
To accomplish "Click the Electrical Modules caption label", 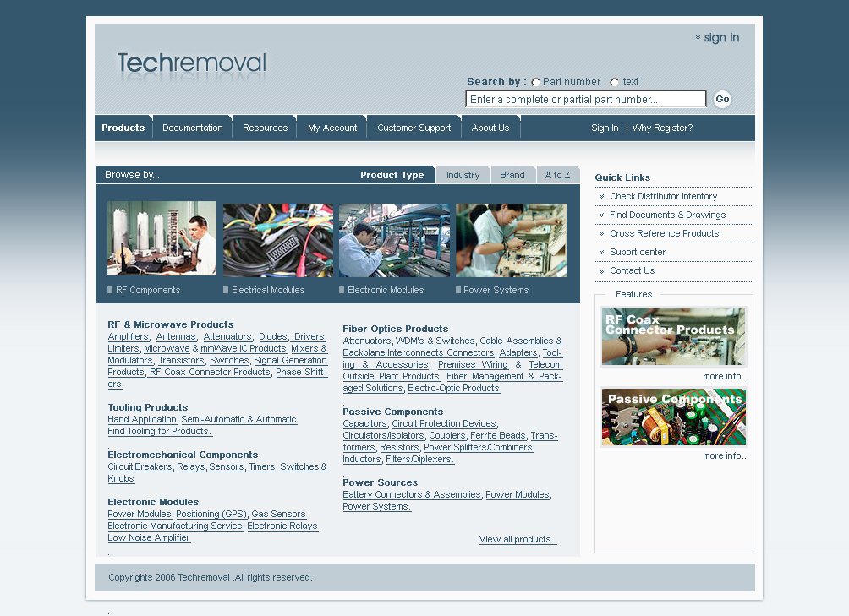I will (x=268, y=290).
